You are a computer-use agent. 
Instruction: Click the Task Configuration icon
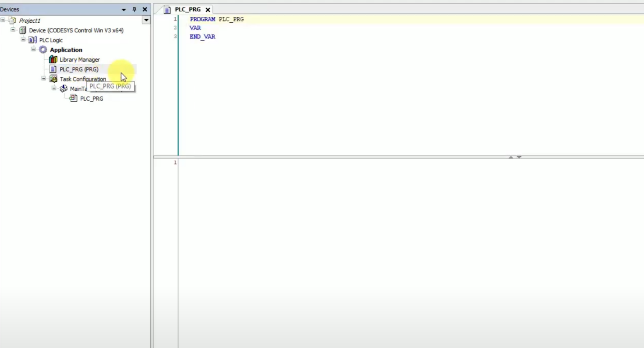coord(53,79)
